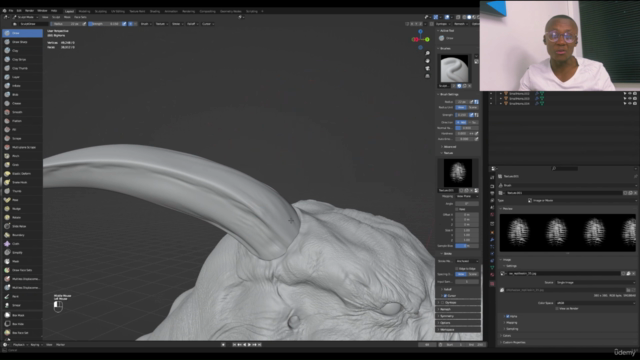Select the Slide Relax brush
Viewport: 640px width, 360px height.
(x=22, y=226)
